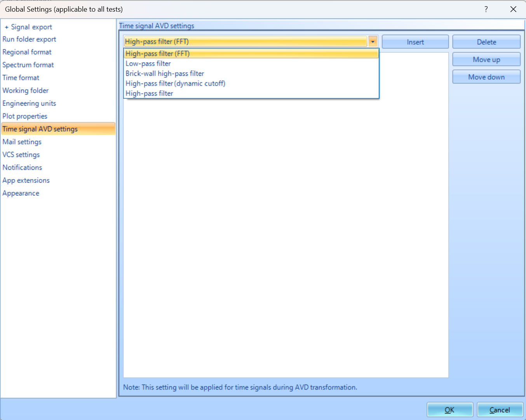The height and width of the screenshot is (420, 526).
Task: Click the Delete button
Action: [486, 42]
